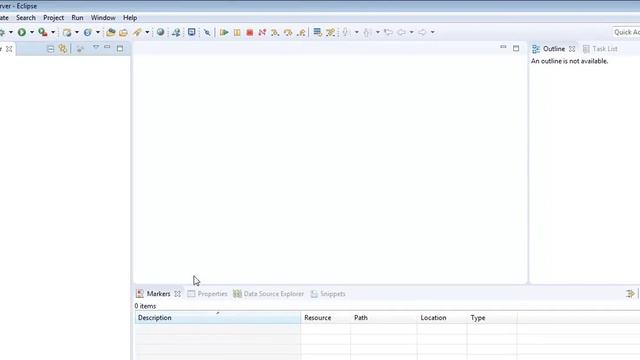
Task: Click the Step Into debug icon
Action: click(275, 32)
